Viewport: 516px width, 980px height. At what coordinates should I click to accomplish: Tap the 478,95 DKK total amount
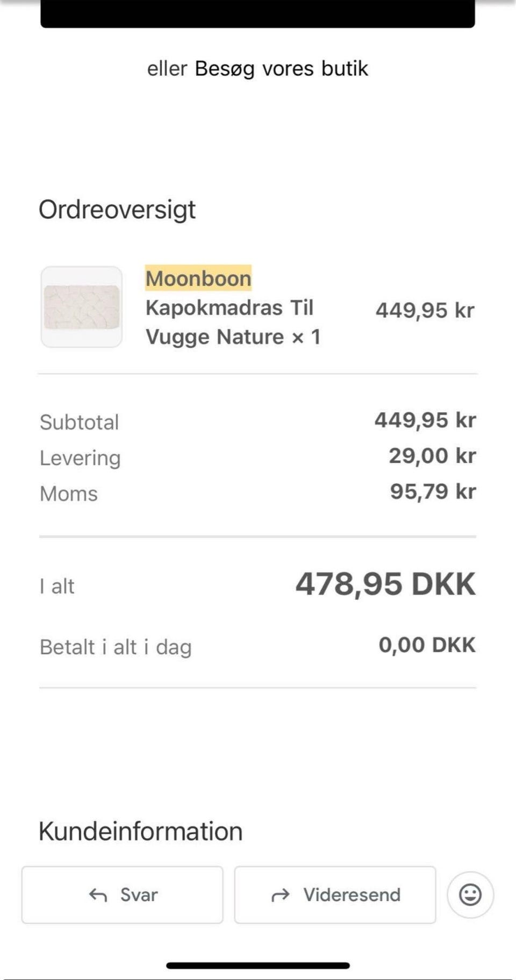click(385, 584)
